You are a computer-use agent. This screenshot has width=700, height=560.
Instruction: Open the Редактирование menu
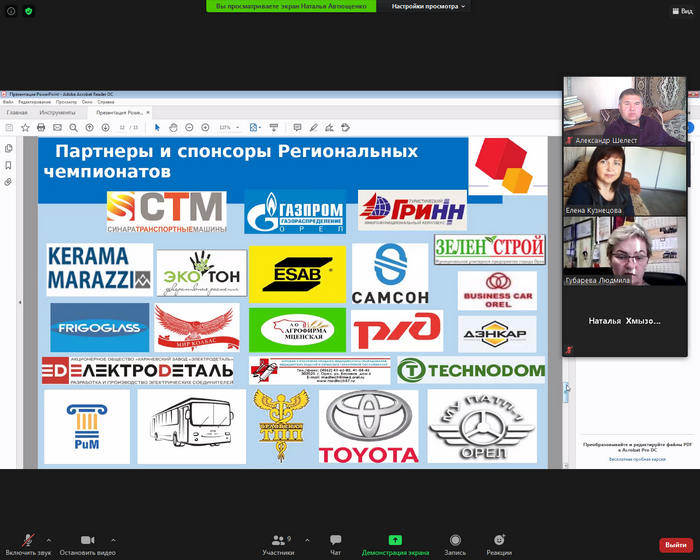coord(34,102)
